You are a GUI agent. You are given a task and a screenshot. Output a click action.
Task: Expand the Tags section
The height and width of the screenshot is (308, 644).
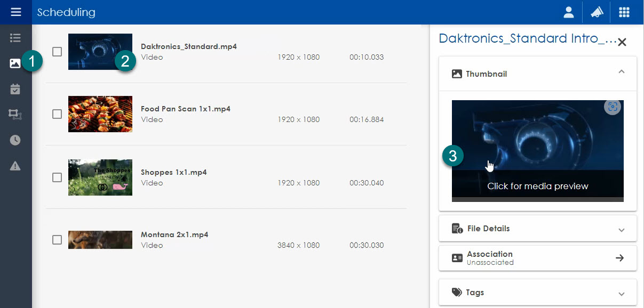pyautogui.click(x=621, y=292)
